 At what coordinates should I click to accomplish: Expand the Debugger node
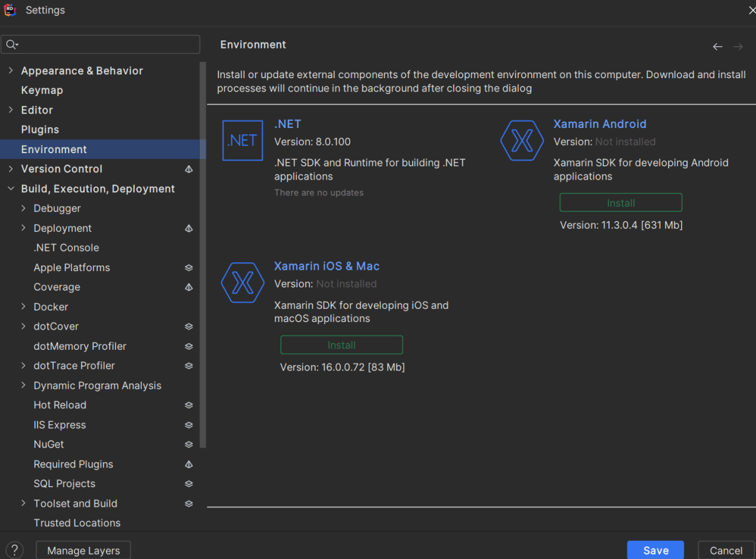click(23, 208)
